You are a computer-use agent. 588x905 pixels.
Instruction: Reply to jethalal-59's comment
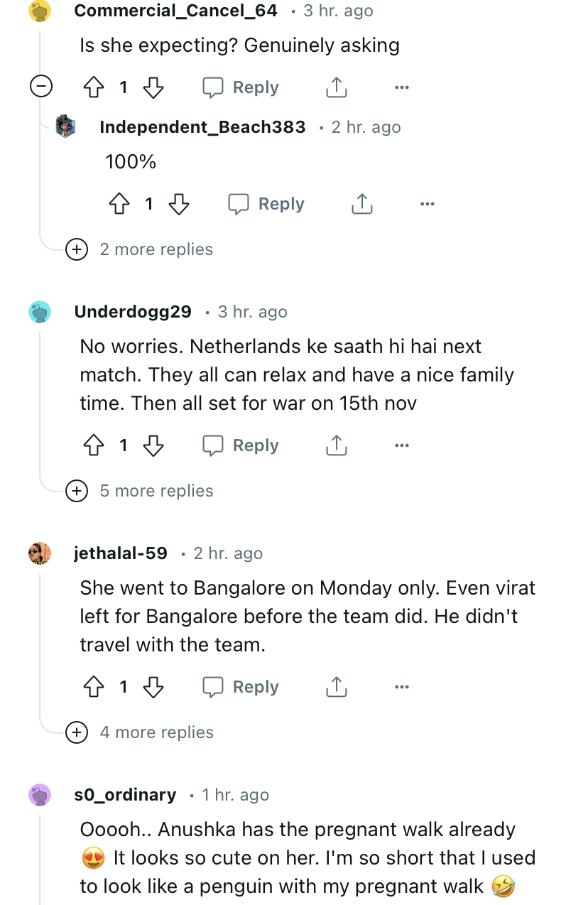241,687
